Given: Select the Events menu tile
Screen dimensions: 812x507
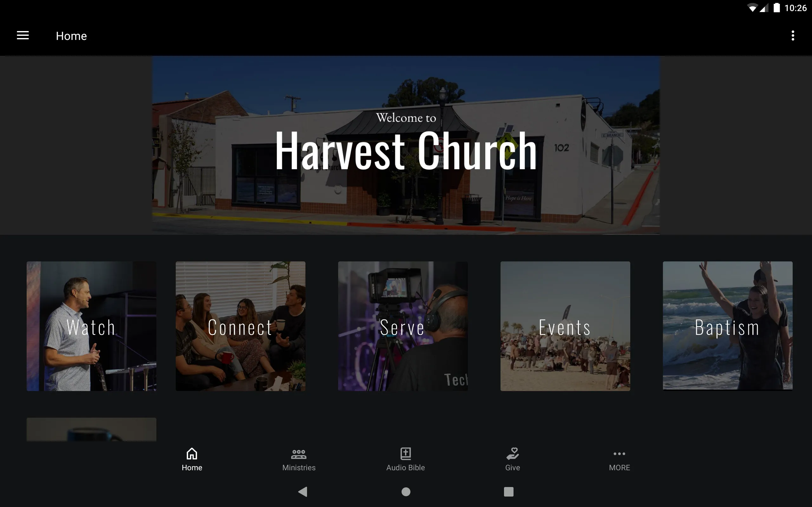Looking at the screenshot, I should click(x=565, y=326).
